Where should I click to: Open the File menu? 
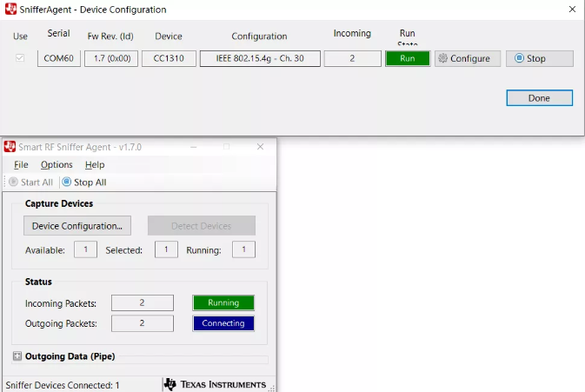[21, 164]
